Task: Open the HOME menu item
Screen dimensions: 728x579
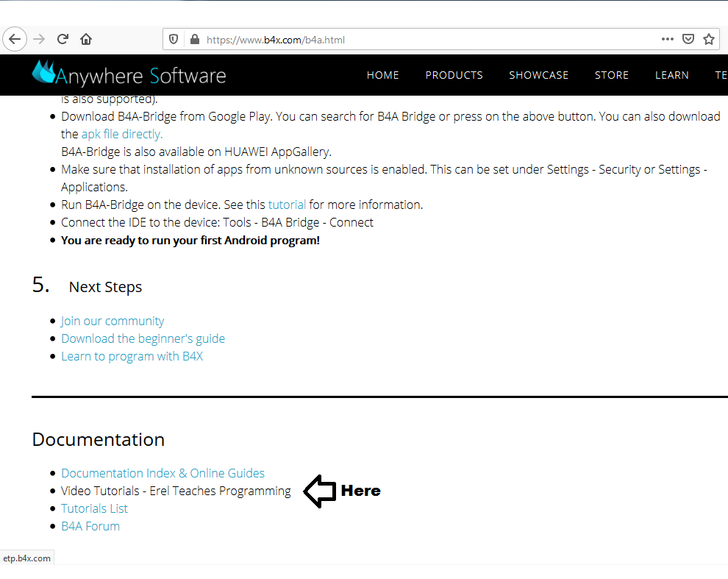Action: tap(382, 75)
